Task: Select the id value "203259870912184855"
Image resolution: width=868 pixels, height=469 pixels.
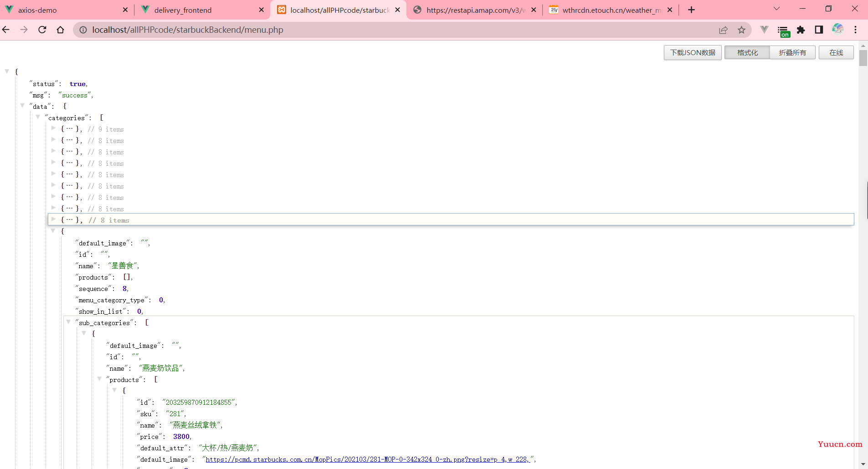Action: (x=199, y=403)
